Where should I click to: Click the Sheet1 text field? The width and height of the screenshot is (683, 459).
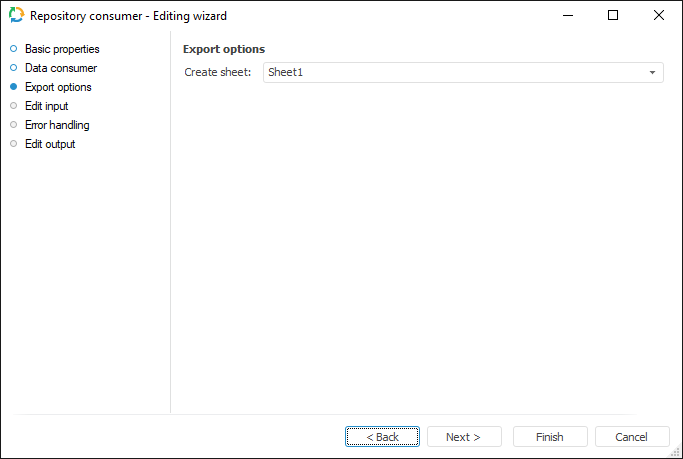[450, 73]
